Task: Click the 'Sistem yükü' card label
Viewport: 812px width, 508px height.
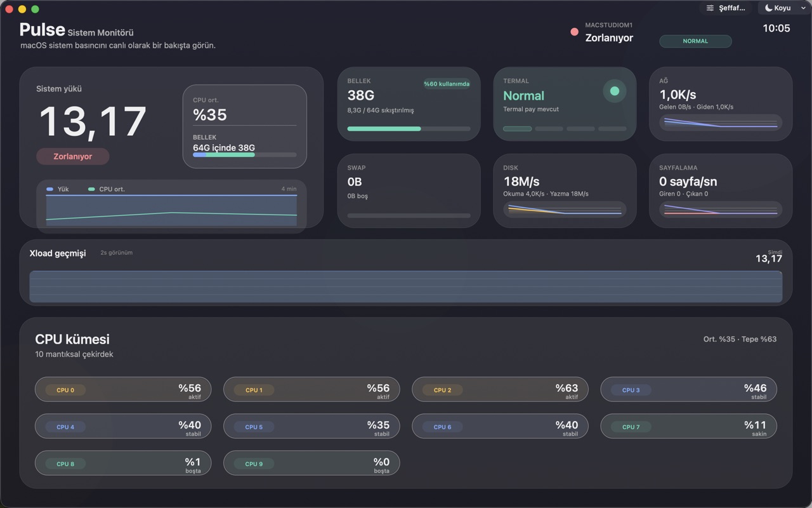Action: tap(59, 89)
